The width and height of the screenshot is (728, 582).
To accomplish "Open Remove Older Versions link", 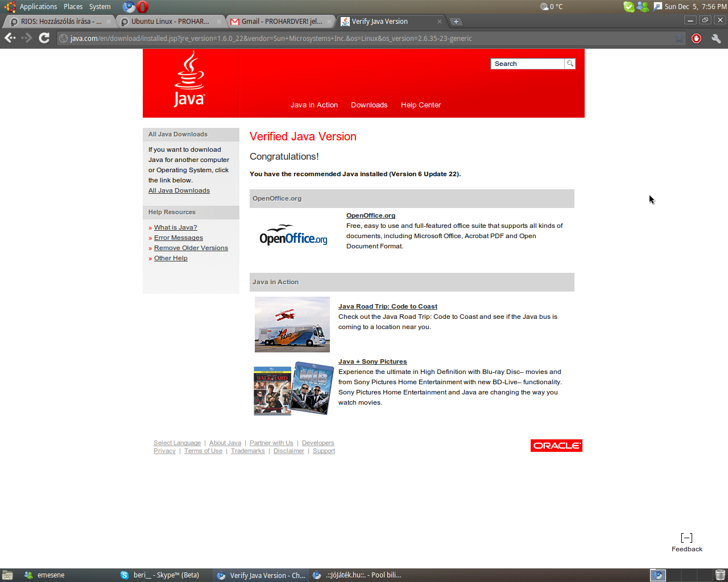I will (x=191, y=248).
